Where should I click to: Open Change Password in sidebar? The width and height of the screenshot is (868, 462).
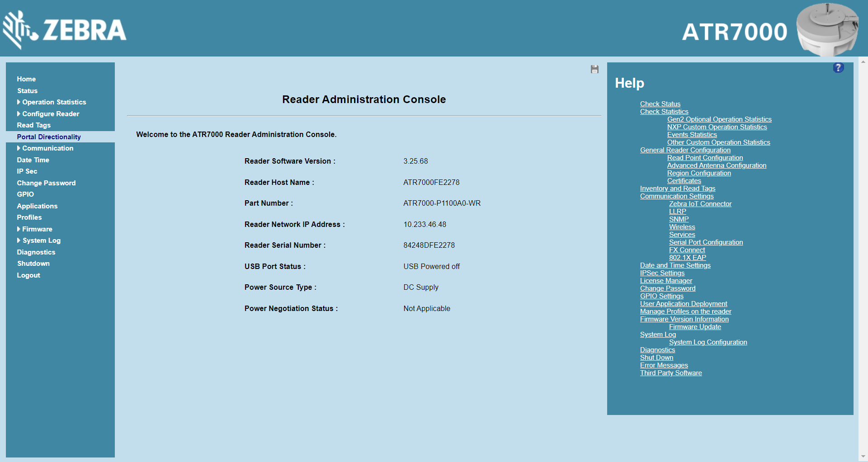(46, 183)
